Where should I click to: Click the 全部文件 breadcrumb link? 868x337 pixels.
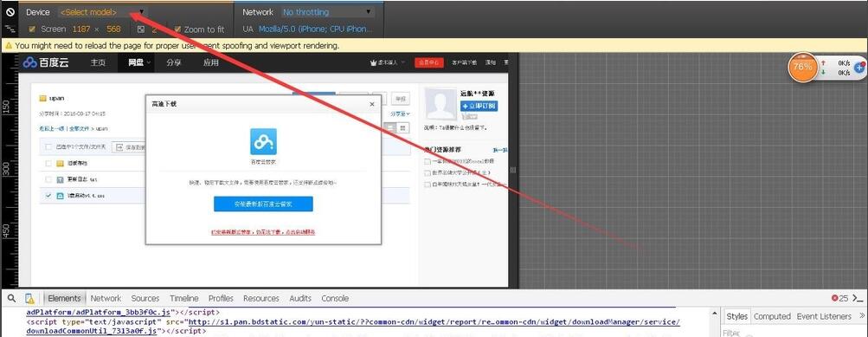point(78,128)
